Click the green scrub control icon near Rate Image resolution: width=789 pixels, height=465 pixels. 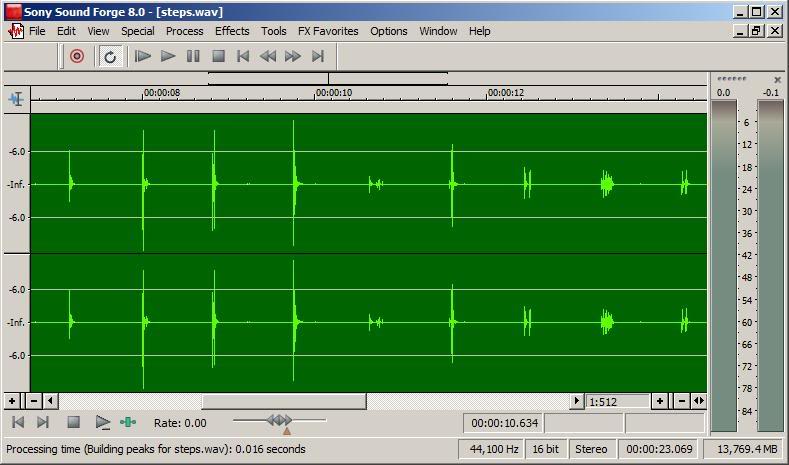pos(128,423)
